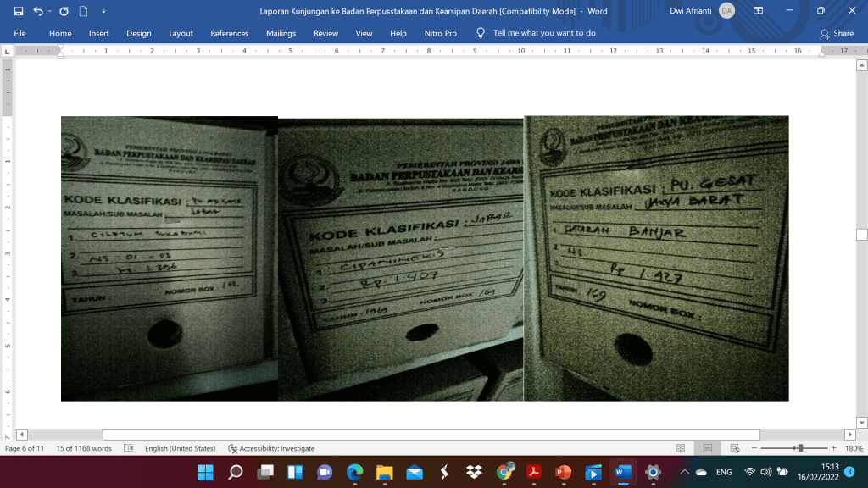Toggle Print Layout view in status bar
The height and width of the screenshot is (488, 868).
(x=707, y=448)
